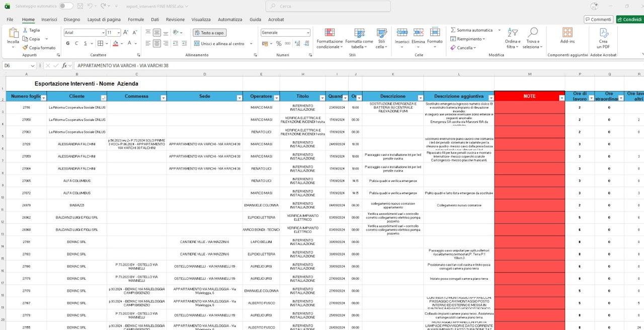Click the save disk icon in title bar
This screenshot has height=330, width=644.
[79, 6]
